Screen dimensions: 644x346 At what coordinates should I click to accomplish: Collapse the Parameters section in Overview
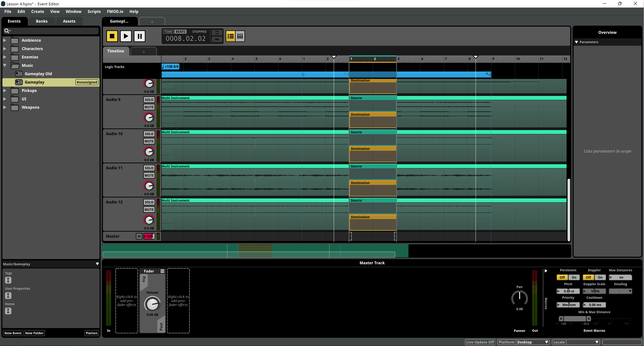pyautogui.click(x=576, y=42)
